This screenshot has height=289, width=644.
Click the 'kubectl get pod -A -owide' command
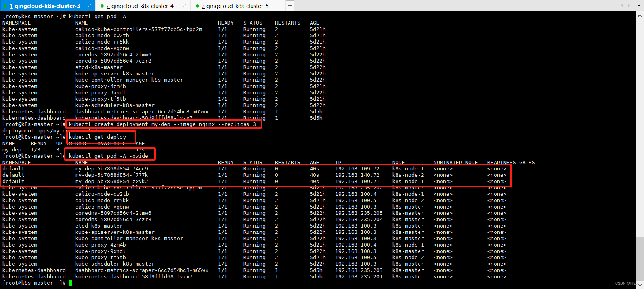(109, 156)
